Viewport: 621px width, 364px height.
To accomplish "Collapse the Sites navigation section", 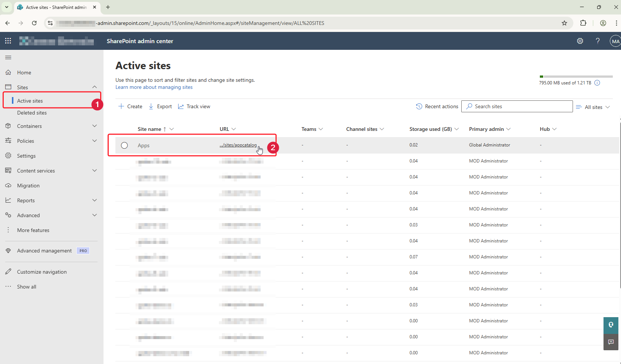I will point(95,87).
